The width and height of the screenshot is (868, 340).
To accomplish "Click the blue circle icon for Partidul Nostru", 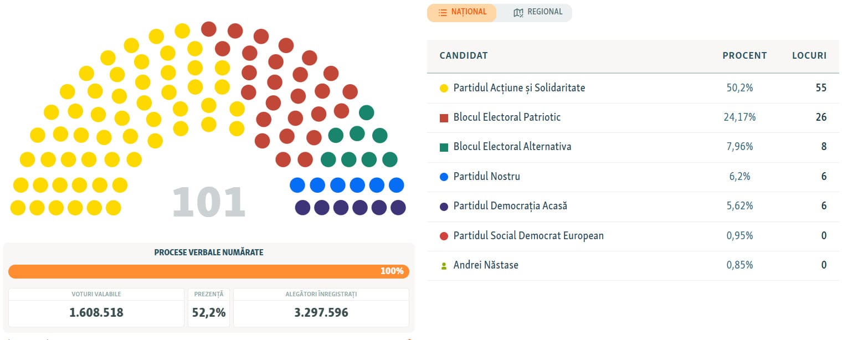I will pyautogui.click(x=444, y=177).
